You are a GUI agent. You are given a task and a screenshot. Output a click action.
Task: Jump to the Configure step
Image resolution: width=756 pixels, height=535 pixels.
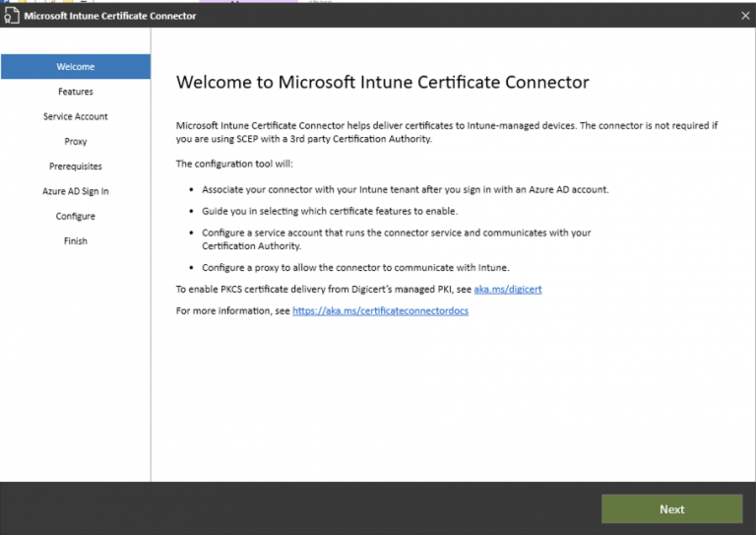coord(76,216)
